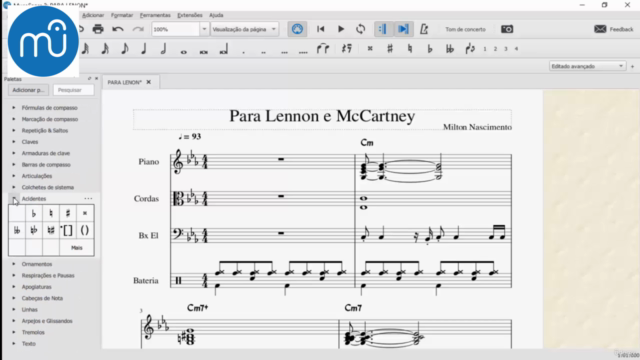The image size is (640, 360).
Task: Select voice 1
Action: click(x=485, y=49)
